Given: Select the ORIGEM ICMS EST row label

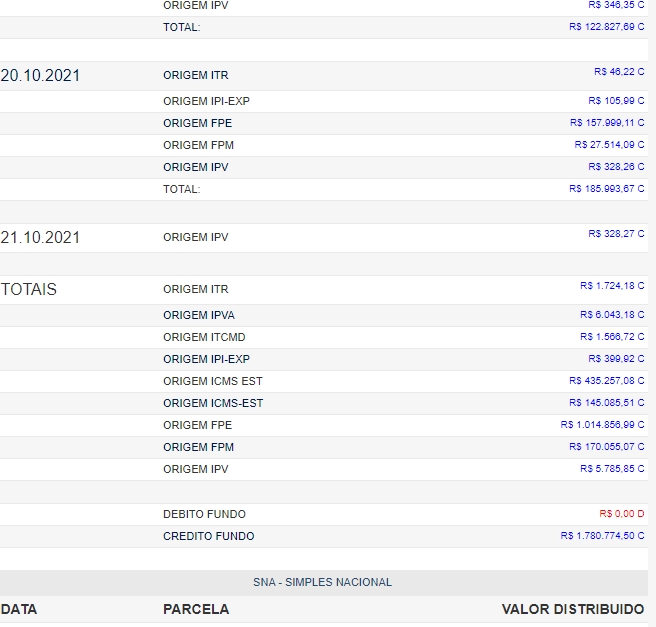Looking at the screenshot, I should pyautogui.click(x=213, y=381).
